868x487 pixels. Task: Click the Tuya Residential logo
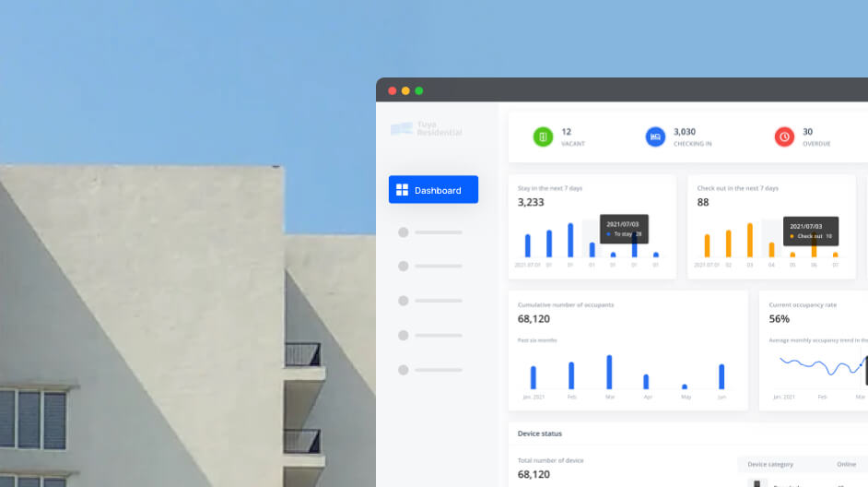point(426,129)
